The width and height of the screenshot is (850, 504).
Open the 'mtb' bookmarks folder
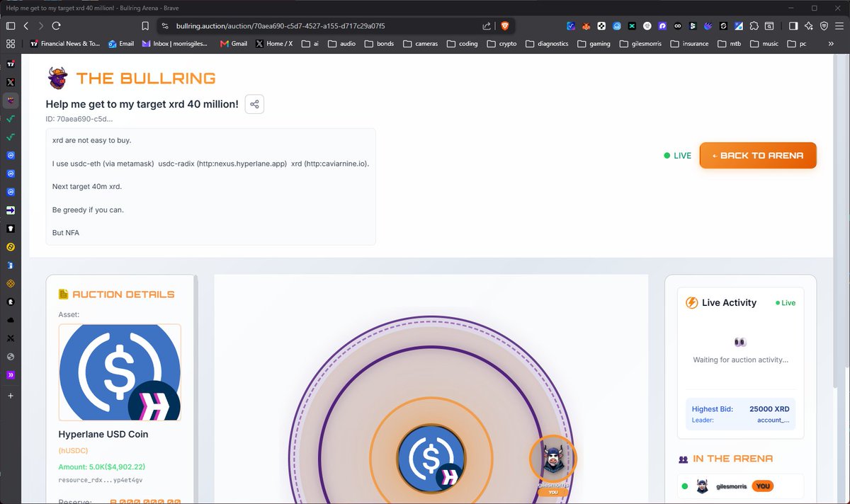(730, 43)
